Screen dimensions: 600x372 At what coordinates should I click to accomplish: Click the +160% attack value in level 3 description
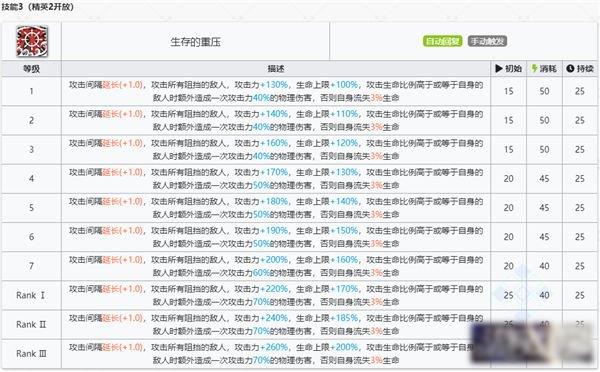(x=274, y=143)
